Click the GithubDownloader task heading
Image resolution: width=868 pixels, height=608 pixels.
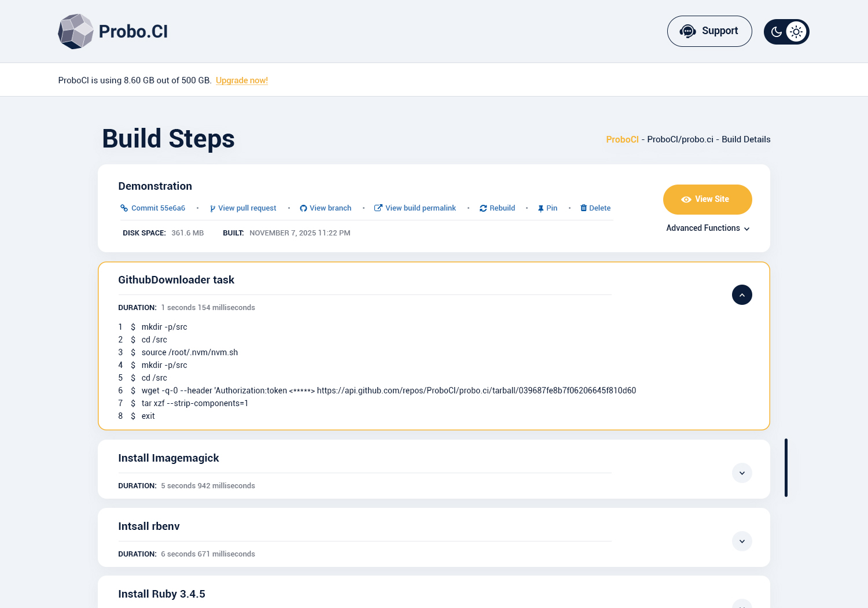click(x=176, y=280)
